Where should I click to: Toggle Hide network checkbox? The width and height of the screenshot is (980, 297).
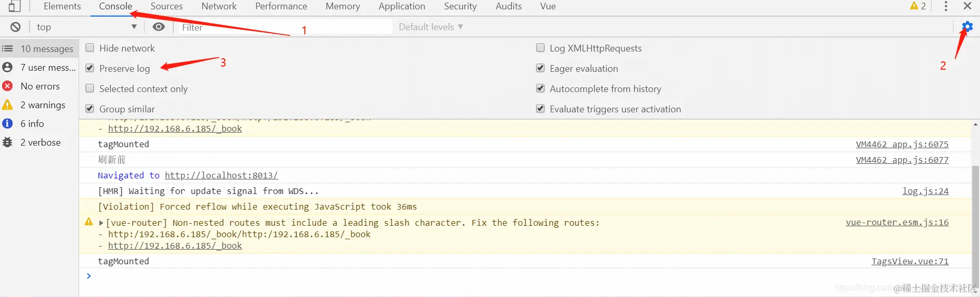(90, 48)
